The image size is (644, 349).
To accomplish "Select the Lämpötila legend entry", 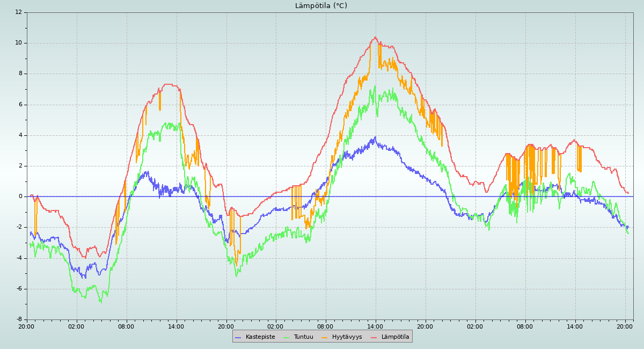I will (x=395, y=337).
